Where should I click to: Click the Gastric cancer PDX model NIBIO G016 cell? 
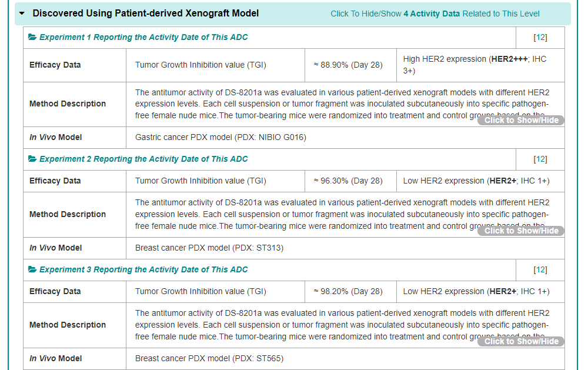[220, 137]
